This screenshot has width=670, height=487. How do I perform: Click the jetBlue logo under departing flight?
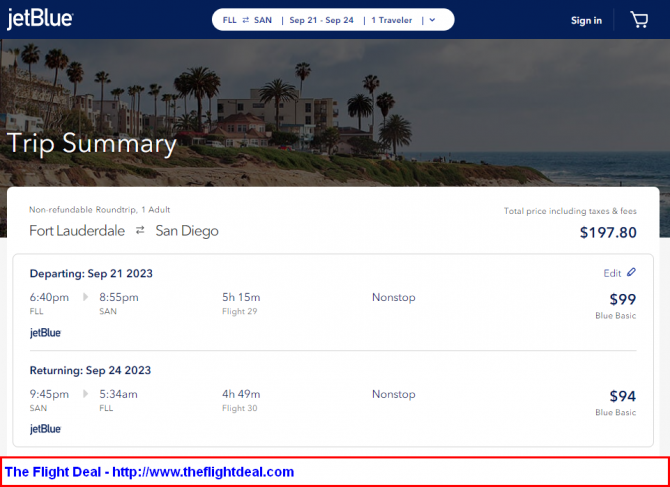click(x=45, y=333)
